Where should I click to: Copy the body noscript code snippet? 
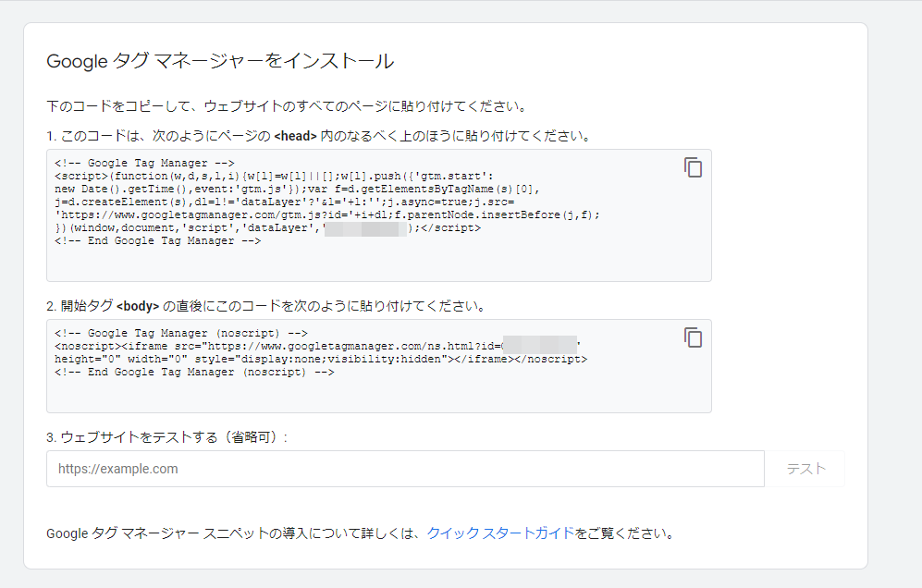coord(693,337)
